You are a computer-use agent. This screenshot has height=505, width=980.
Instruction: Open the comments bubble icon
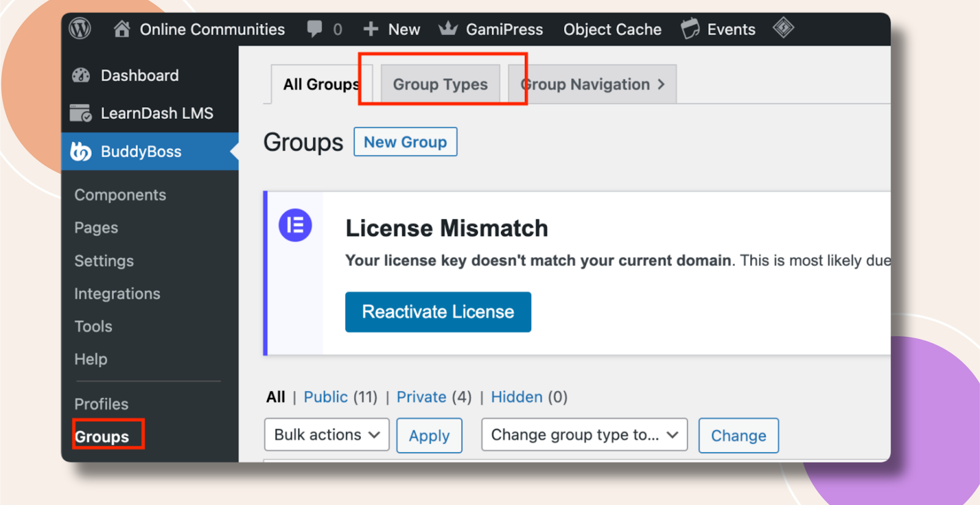[315, 29]
